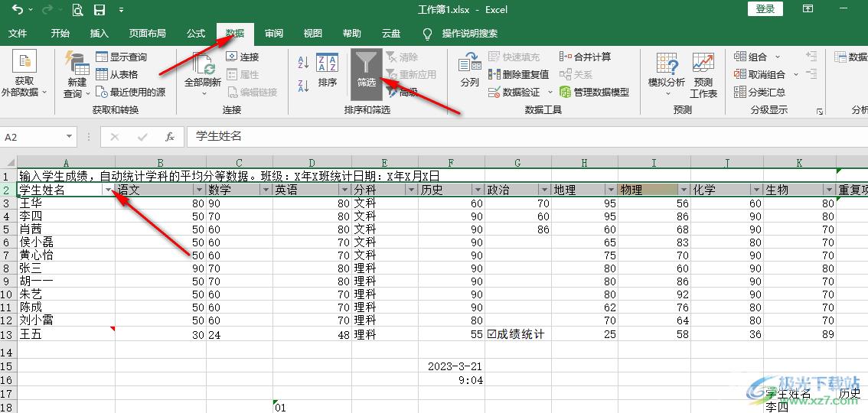Viewport: 868px width, 413px height.
Task: Click the 操作说明搜索 search box
Action: pos(469,34)
